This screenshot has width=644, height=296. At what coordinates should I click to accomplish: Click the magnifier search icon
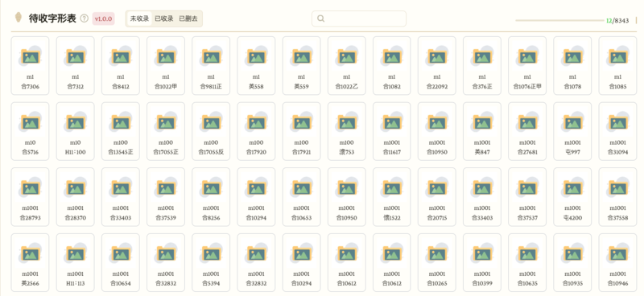(320, 18)
